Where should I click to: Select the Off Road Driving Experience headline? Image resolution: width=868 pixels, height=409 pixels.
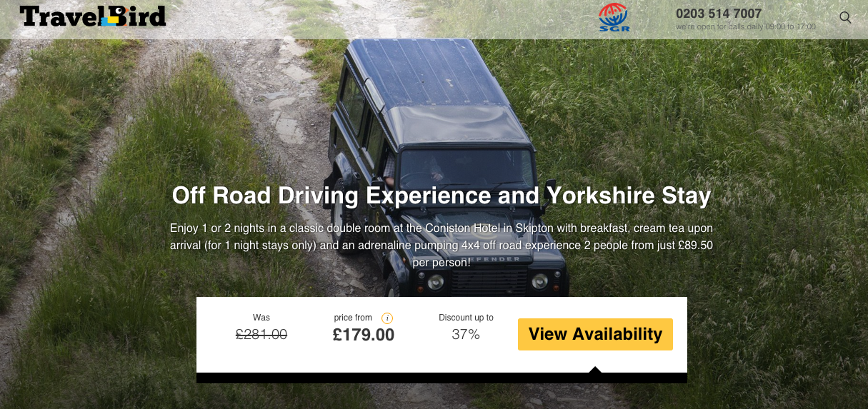pos(442,196)
